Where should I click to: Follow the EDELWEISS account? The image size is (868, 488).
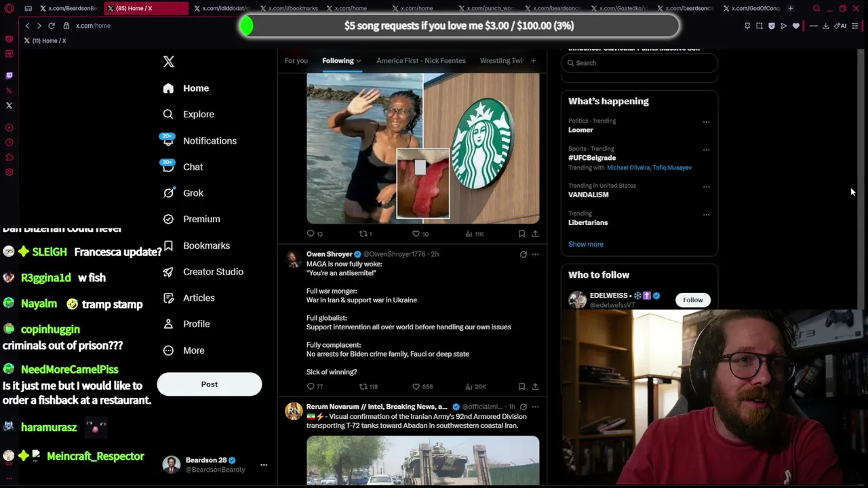[x=693, y=300]
